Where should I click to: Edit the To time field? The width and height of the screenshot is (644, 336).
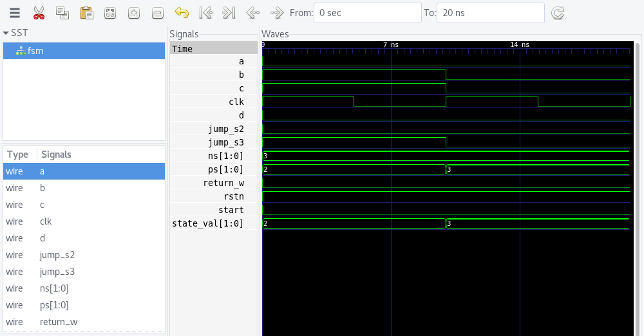[x=490, y=13]
